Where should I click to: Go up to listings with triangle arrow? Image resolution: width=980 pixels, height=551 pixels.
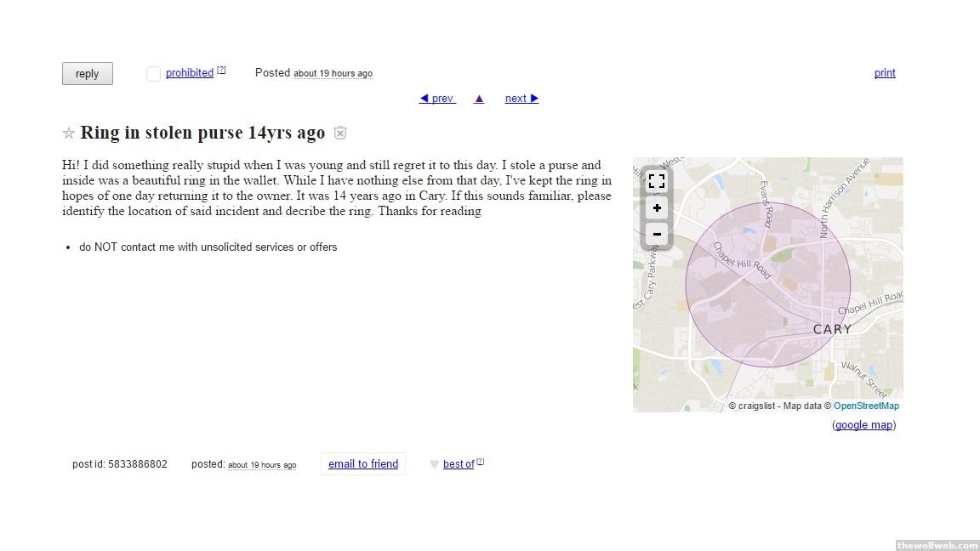[x=479, y=99]
